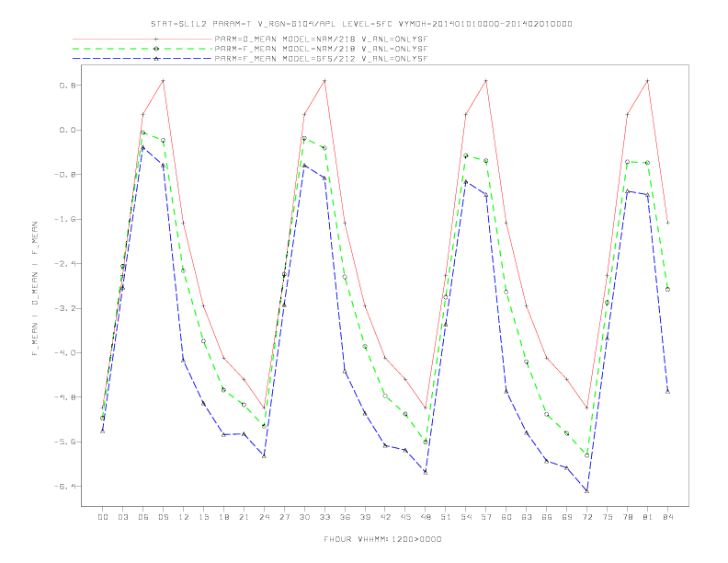Select legend entry PARM=F_MEAN MODEL=NAM/218
This screenshot has height=563, width=728.
click(x=321, y=49)
